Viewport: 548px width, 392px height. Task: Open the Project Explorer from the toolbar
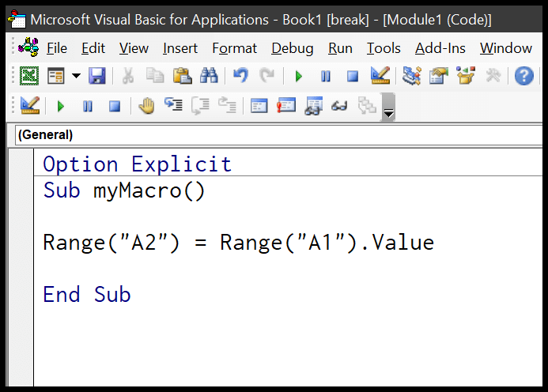click(x=411, y=76)
